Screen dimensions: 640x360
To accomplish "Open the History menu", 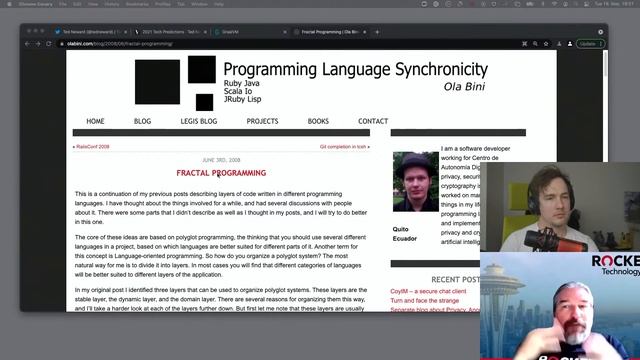I will coord(111,4).
